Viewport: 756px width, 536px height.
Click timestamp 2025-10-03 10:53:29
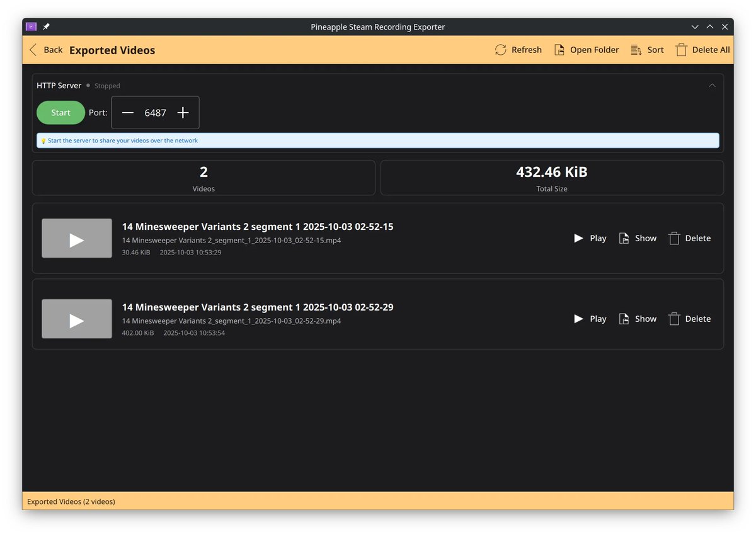(190, 253)
